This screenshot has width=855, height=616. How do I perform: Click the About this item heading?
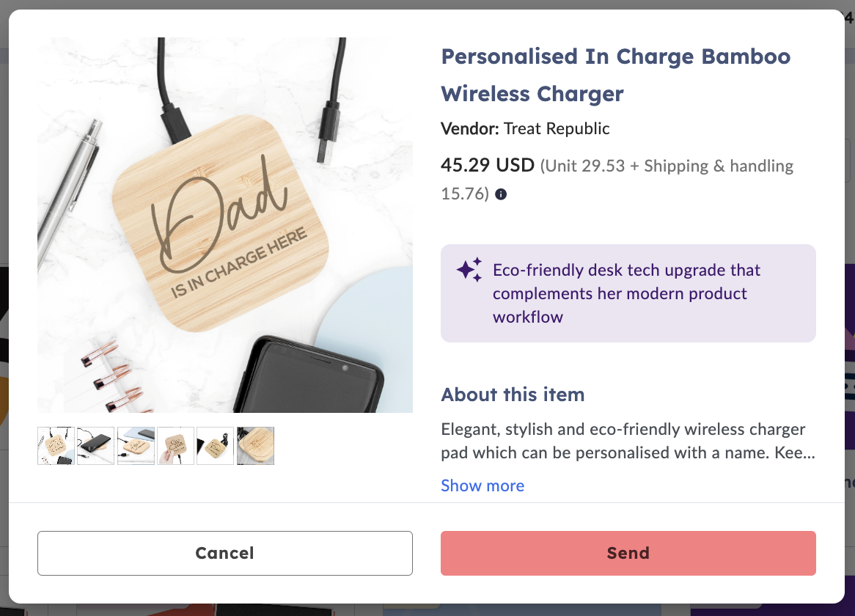click(x=513, y=394)
